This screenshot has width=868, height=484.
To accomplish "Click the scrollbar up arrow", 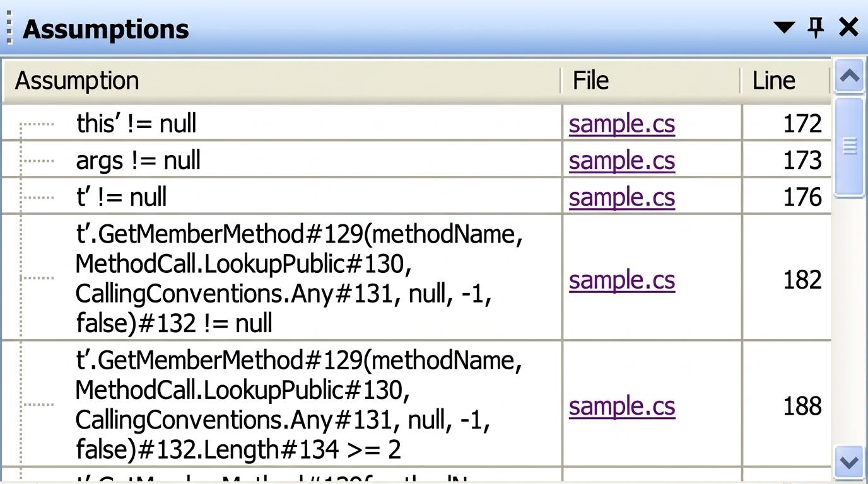I will click(x=849, y=76).
